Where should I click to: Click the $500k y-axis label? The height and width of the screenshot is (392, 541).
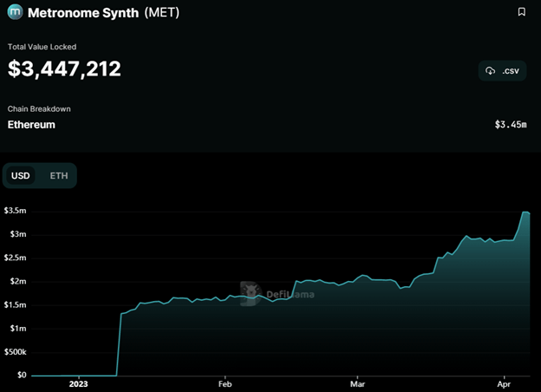[x=16, y=352]
